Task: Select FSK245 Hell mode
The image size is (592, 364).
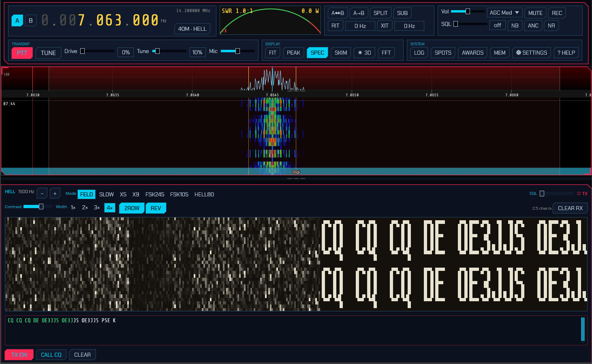Action: pyautogui.click(x=155, y=194)
